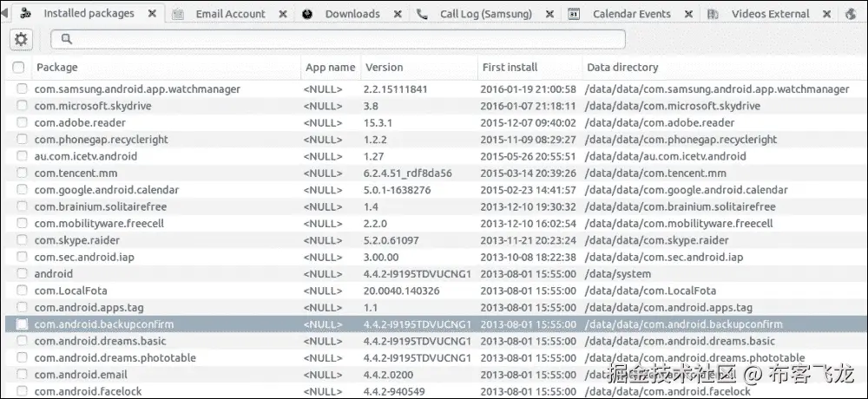Switch to the Email Account tab
Image resolution: width=868 pixels, height=399 pixels.
[x=230, y=15]
